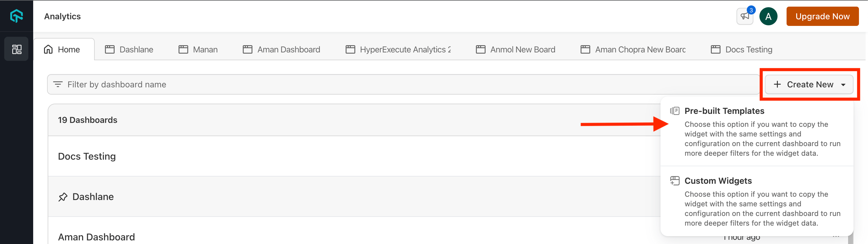Open the Dashlane tab
The image size is (868, 244).
point(129,49)
